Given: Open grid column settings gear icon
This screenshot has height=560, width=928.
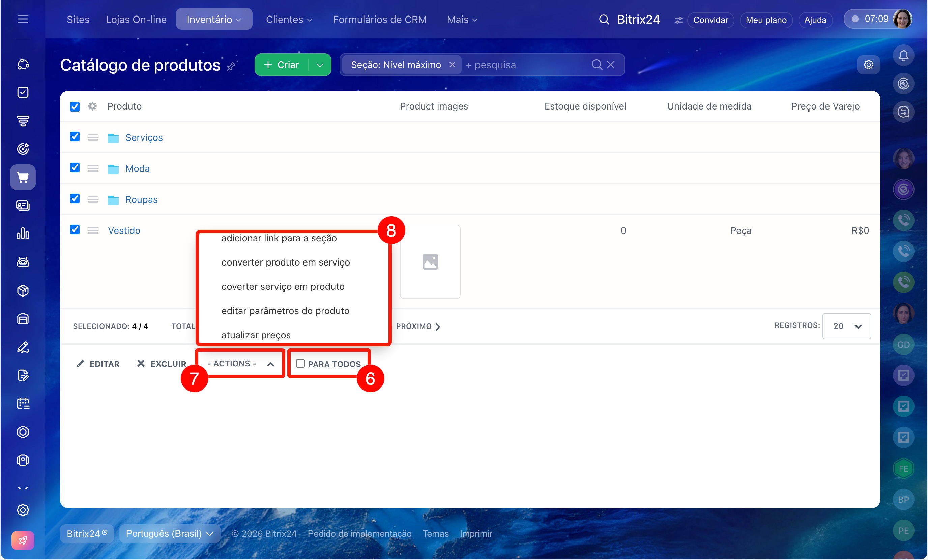Looking at the screenshot, I should (x=92, y=106).
